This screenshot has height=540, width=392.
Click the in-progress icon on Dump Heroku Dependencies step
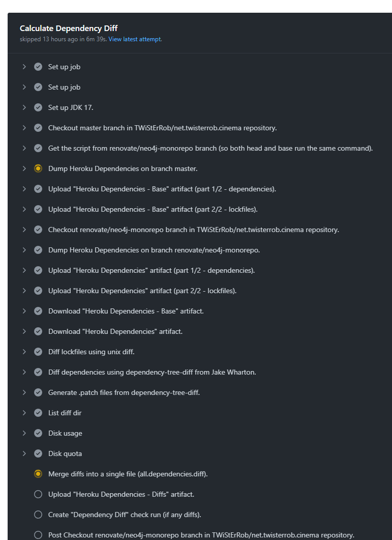pos(38,168)
